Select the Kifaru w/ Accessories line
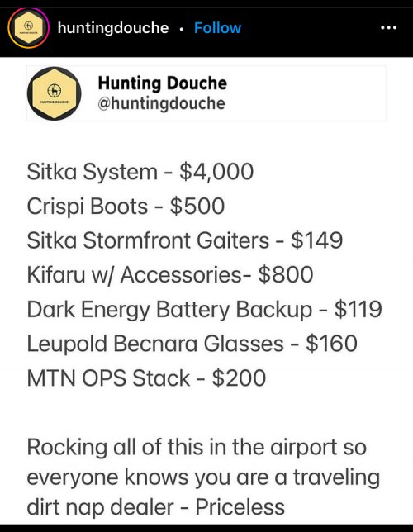The width and height of the screenshot is (413, 532). pos(170,275)
